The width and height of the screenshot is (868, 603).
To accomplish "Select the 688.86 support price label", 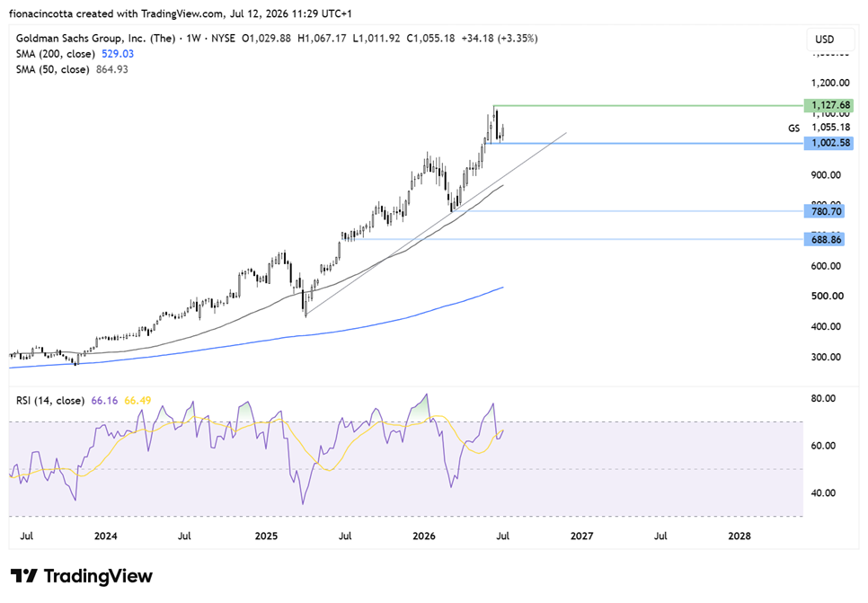I will click(824, 239).
